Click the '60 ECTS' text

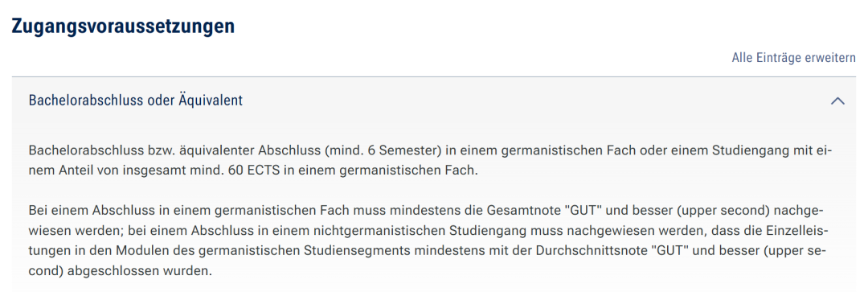coord(249,171)
